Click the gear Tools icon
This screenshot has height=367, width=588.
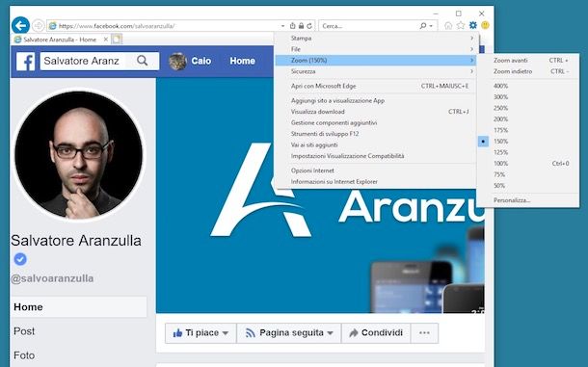[473, 25]
